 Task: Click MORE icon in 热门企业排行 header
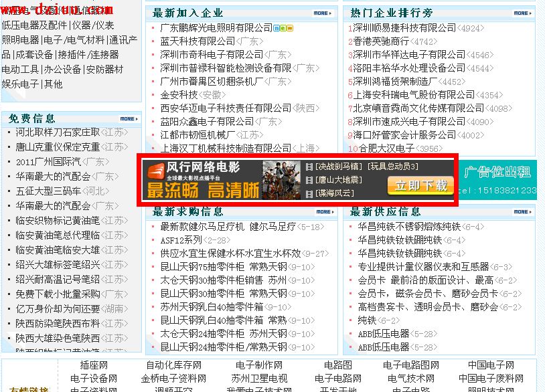tap(523, 13)
